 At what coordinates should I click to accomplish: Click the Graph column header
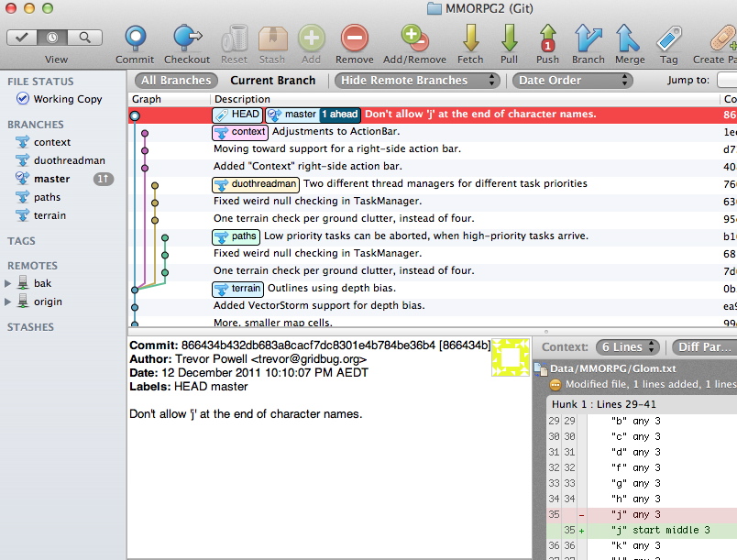point(170,99)
